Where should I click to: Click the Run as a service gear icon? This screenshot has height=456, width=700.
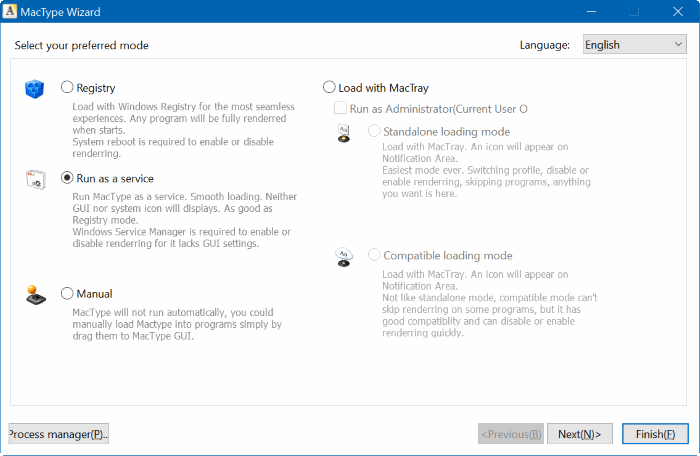click(36, 180)
